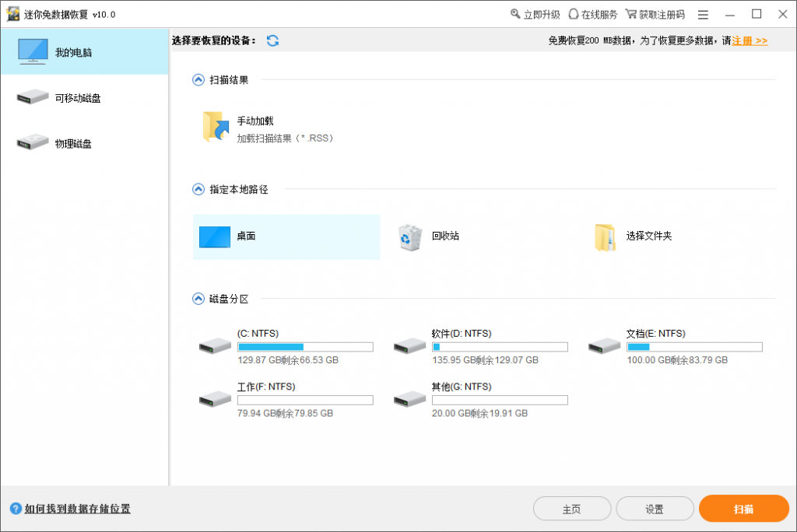Click 79.94 GB剩余79.85 GB text
This screenshot has width=797, height=532.
285,414
